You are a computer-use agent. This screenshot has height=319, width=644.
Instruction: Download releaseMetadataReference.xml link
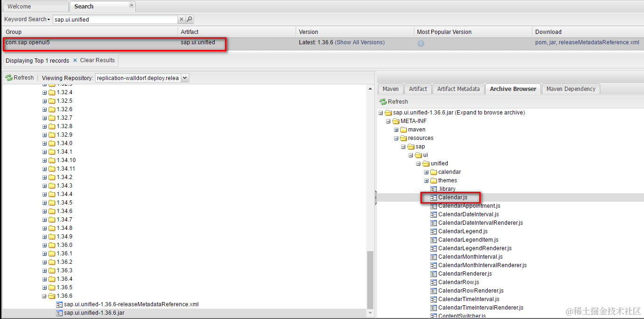point(599,42)
